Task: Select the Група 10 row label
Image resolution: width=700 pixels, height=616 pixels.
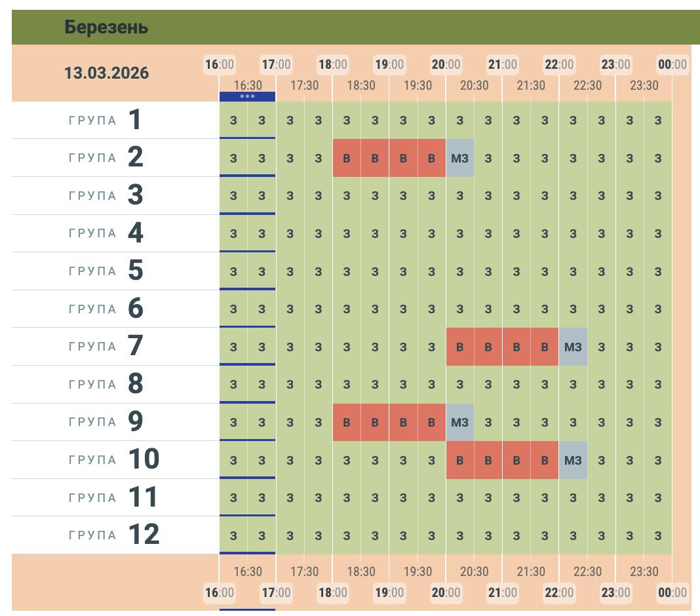Action: (113, 460)
